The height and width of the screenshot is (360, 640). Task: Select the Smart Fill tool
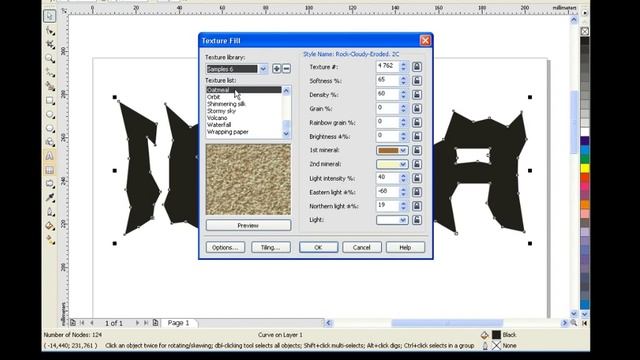(50, 87)
